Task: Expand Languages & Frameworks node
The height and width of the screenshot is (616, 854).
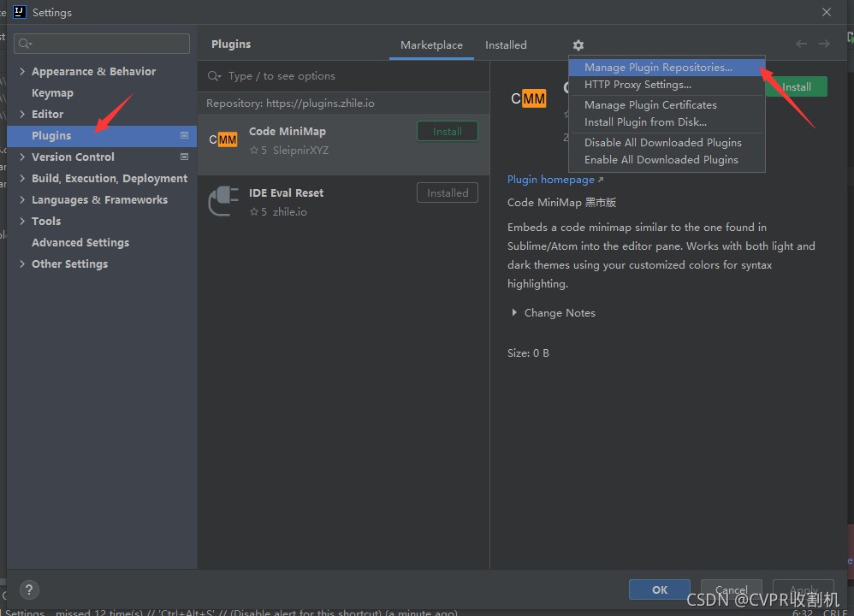Action: pyautogui.click(x=22, y=199)
